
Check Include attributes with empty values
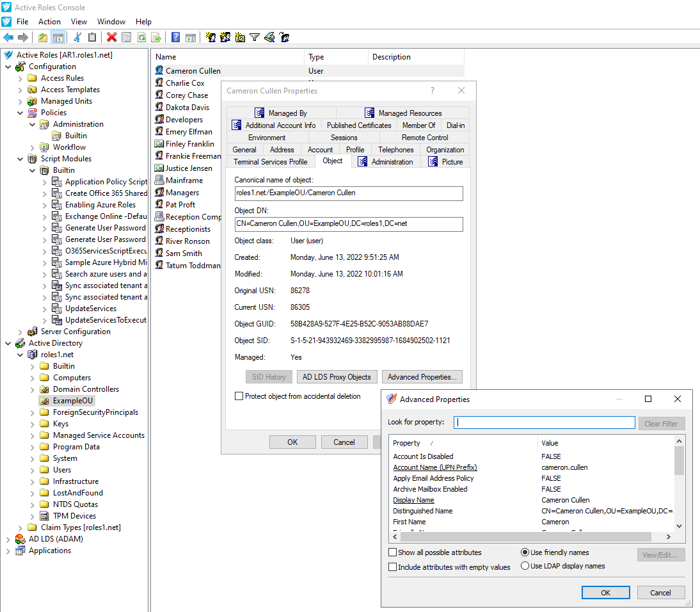393,567
